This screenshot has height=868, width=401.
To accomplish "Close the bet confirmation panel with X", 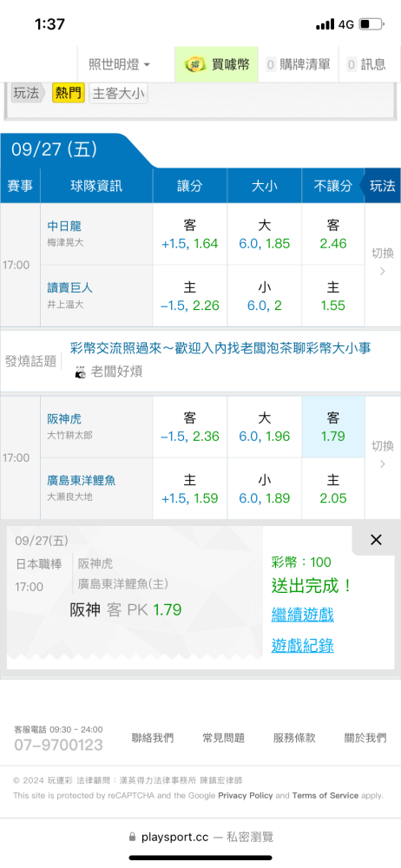I will click(x=376, y=540).
